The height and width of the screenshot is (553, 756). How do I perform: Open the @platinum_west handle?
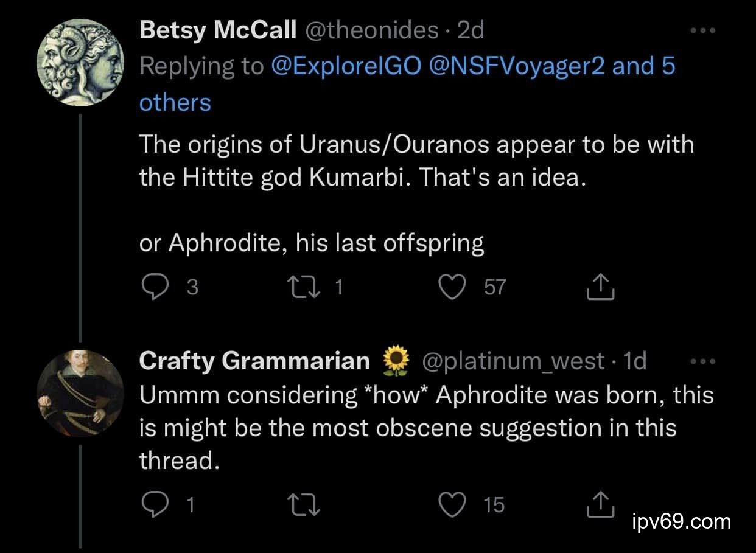[513, 361]
